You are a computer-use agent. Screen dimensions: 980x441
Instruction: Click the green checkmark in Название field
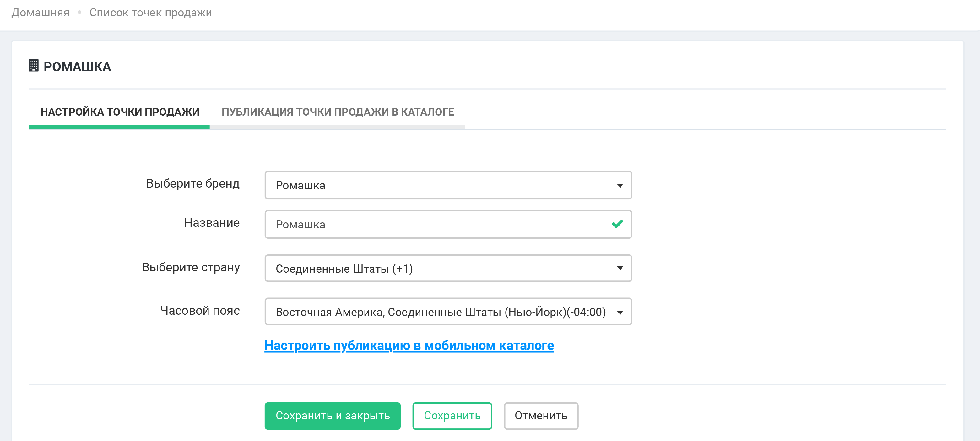[x=617, y=224]
